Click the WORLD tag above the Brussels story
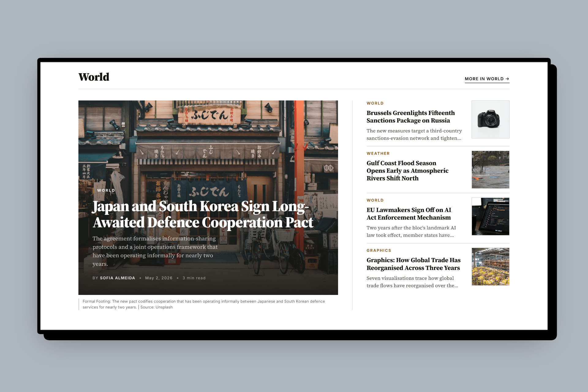Viewport: 588px width, 392px height. click(375, 103)
